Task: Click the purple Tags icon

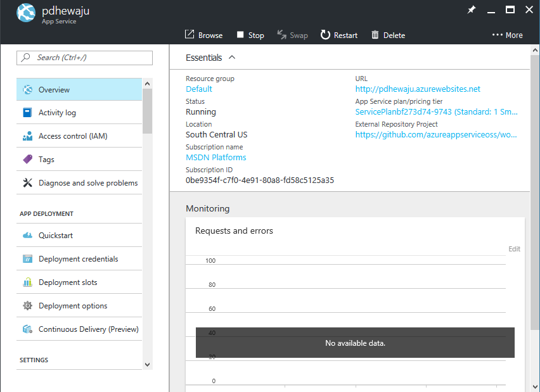Action: 27,159
